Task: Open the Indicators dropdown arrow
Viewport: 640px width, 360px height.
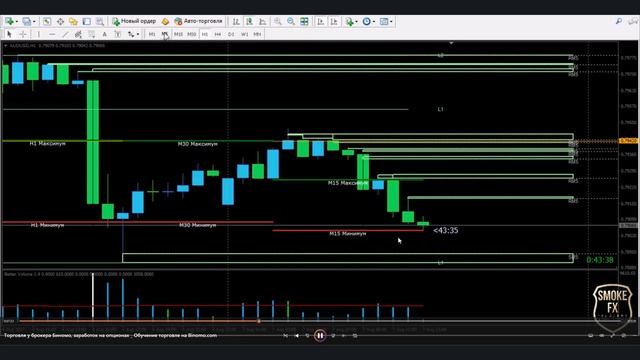Action: click(x=356, y=21)
